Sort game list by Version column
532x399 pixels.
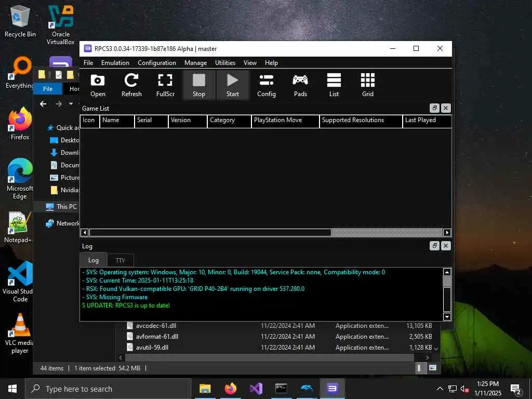188,121
